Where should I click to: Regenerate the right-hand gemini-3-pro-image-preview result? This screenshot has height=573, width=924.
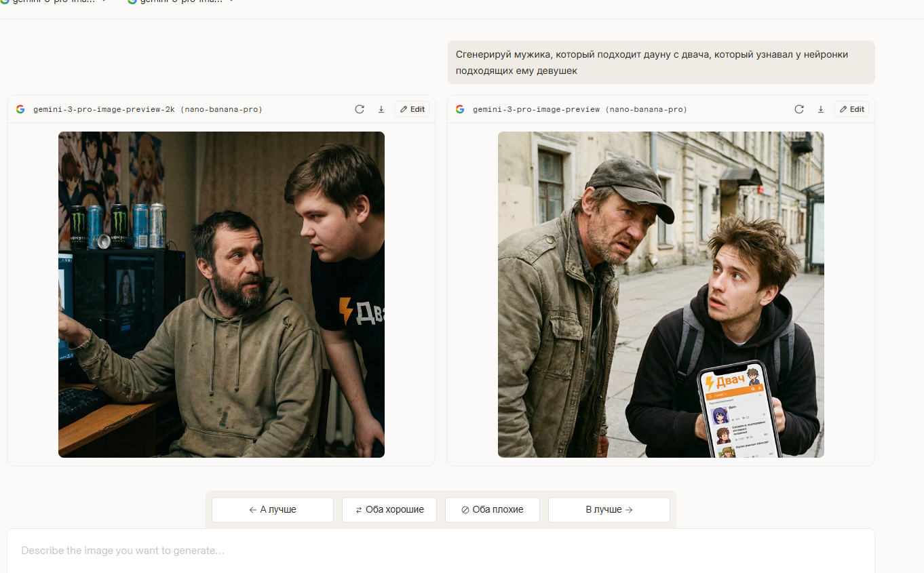click(799, 109)
